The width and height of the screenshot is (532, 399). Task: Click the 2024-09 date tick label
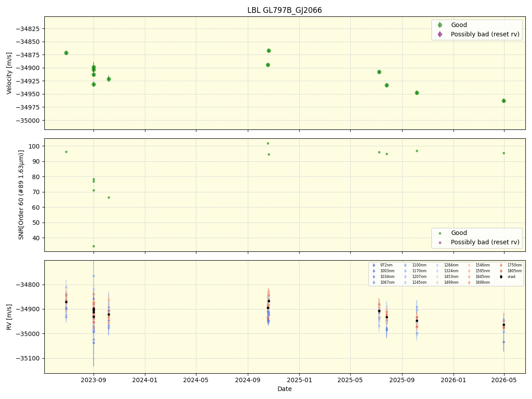[x=248, y=380]
